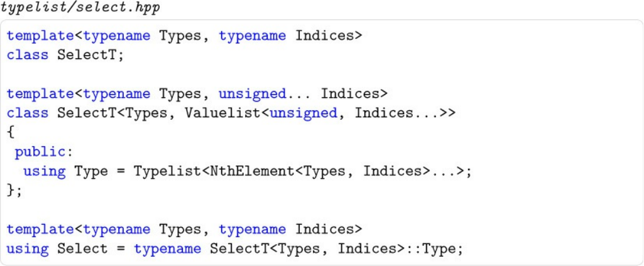The image size is (644, 266).
Task: Click the 'typename' keyword before SelectT in the last line
Action: tap(167, 248)
